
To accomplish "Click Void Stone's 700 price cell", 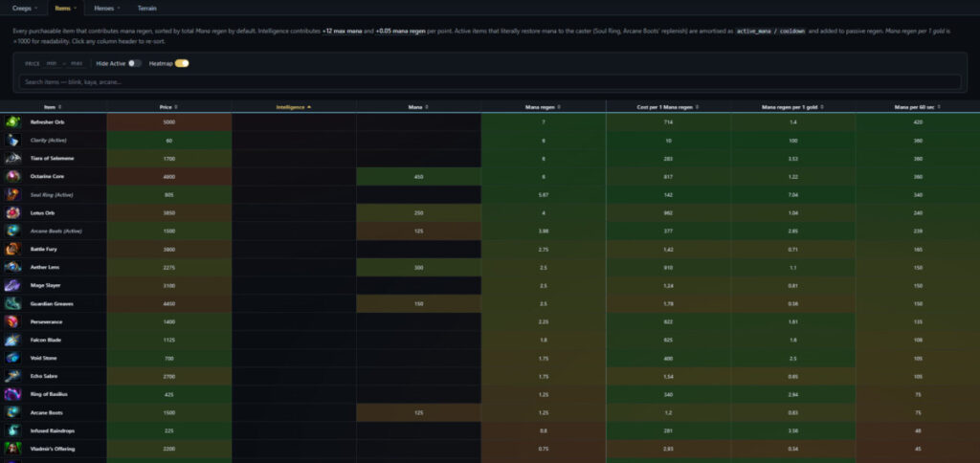I will (x=168, y=358).
